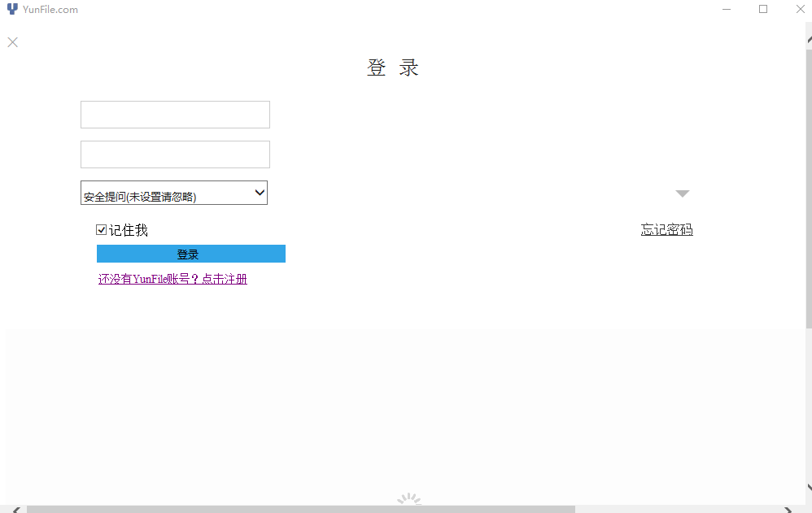Maximize the YunFile window

(x=763, y=9)
